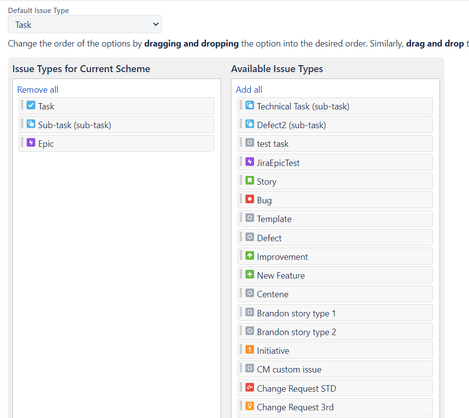Select the Initiative label
The width and height of the screenshot is (469, 418).
tap(273, 351)
